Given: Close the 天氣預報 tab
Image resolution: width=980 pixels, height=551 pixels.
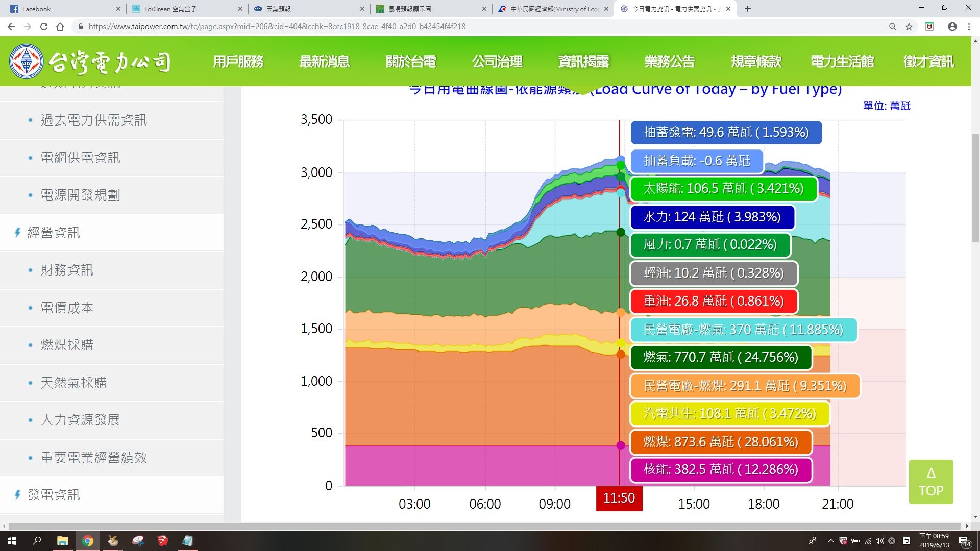Looking at the screenshot, I should point(362,9).
